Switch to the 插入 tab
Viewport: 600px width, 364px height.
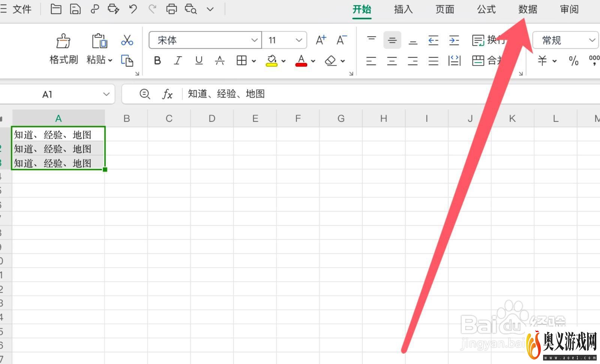click(x=403, y=9)
